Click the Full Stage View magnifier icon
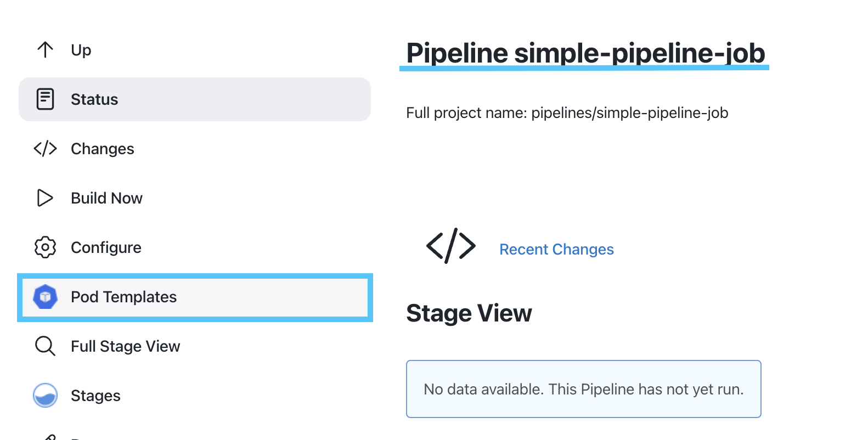 pyautogui.click(x=45, y=346)
